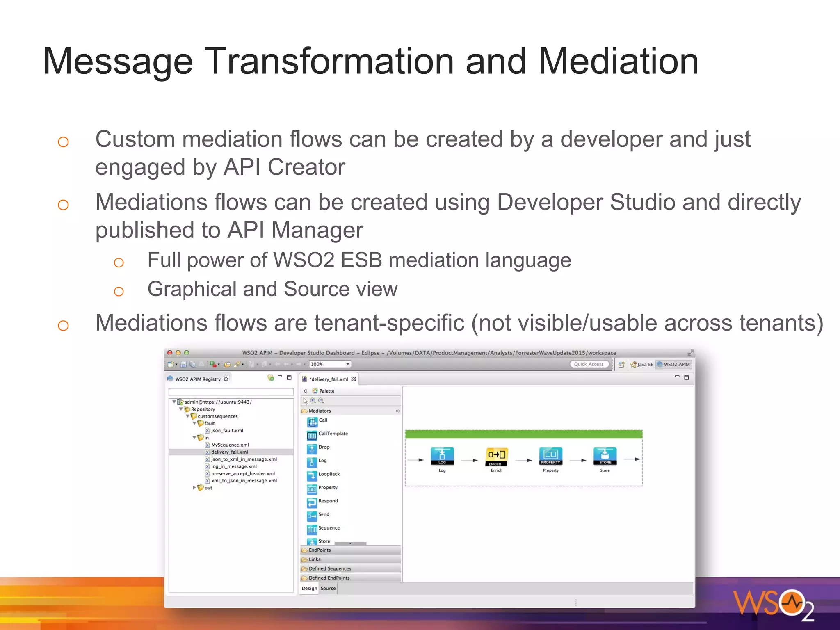
Task: Select the Respond mediator icon
Action: 312,502
